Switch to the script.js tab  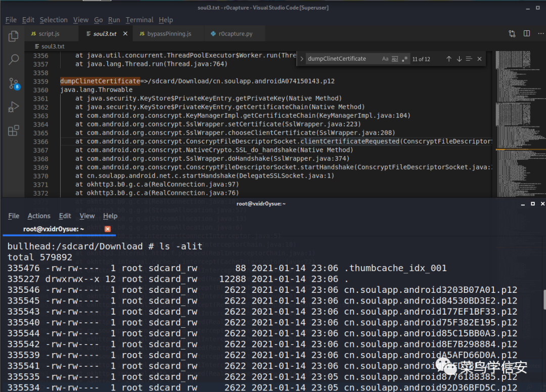tap(52, 34)
